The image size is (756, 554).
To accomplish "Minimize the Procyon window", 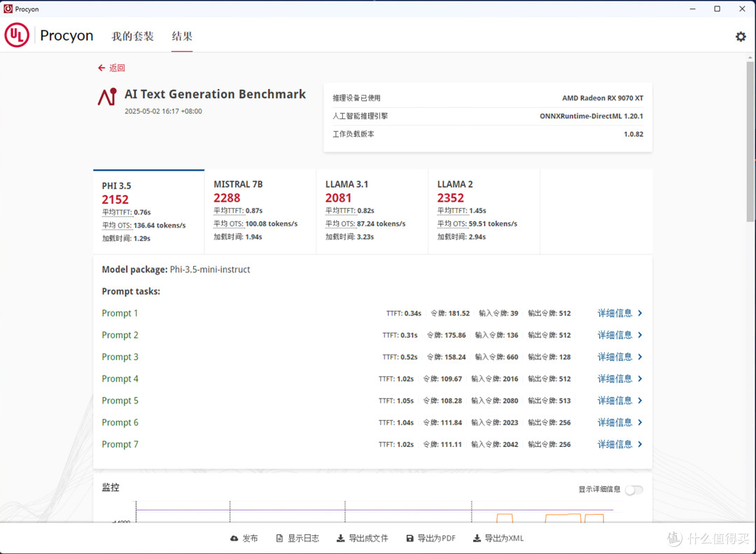I will coord(693,8).
